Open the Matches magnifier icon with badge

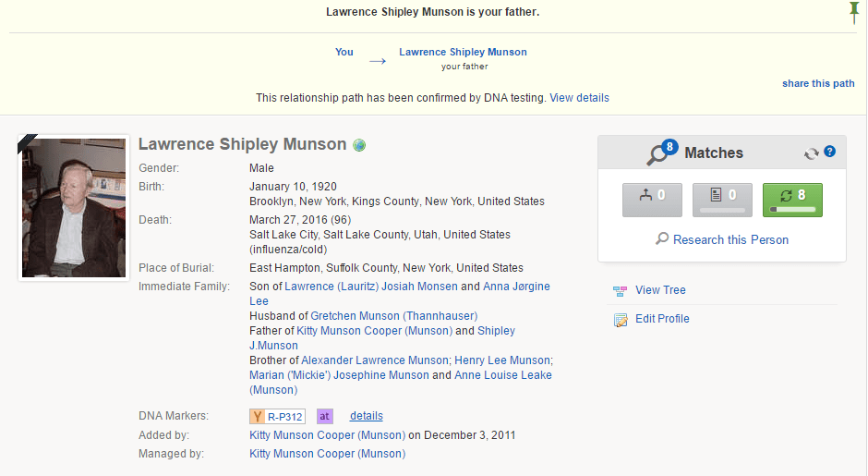tap(662, 153)
